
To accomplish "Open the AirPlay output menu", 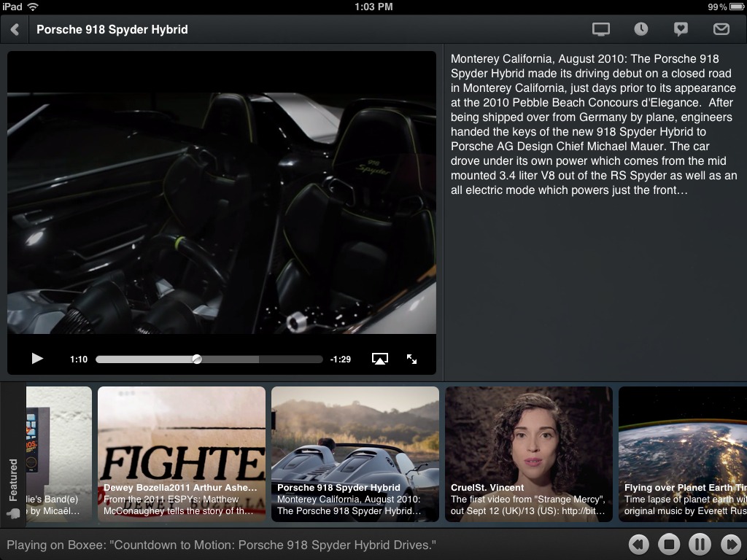I will pos(379,359).
